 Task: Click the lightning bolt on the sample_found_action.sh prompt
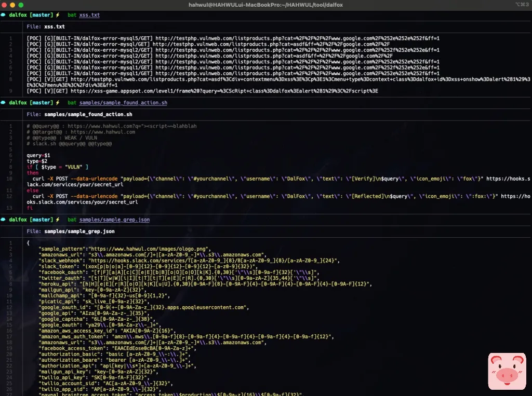tap(58, 102)
